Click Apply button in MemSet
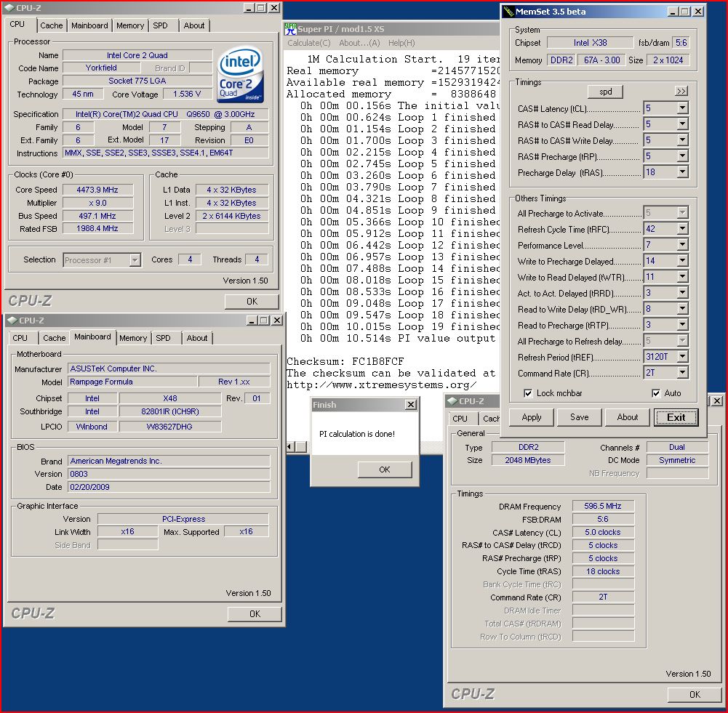This screenshot has height=713, width=728. (532, 417)
